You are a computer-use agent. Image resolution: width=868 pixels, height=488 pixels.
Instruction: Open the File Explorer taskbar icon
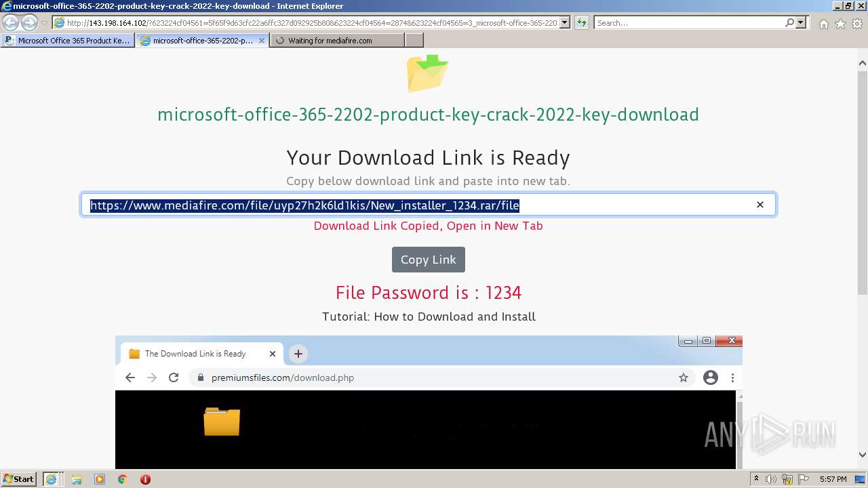pyautogui.click(x=77, y=479)
